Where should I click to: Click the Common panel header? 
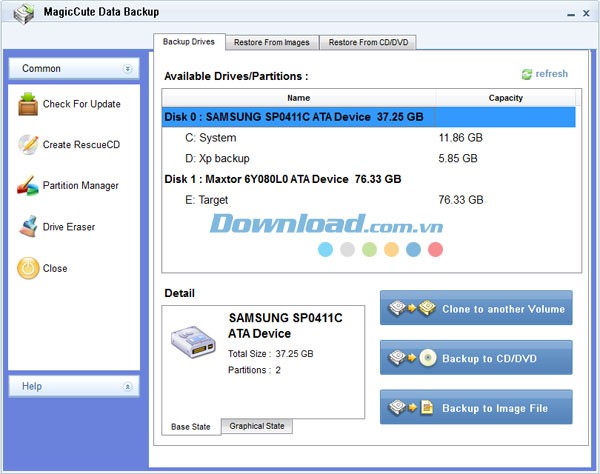[x=74, y=69]
